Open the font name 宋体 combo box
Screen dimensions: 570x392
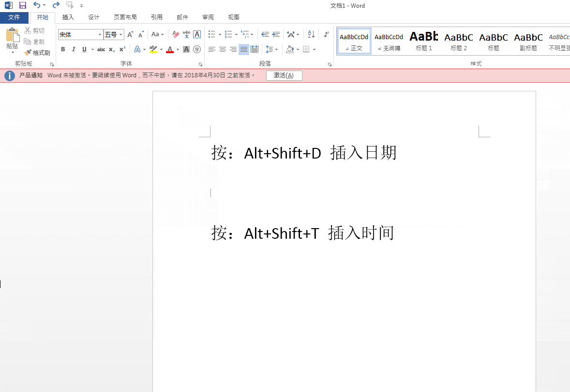80,34
